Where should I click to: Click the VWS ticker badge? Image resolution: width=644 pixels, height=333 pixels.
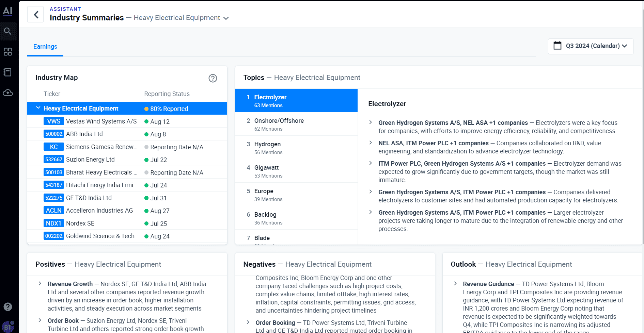click(54, 121)
